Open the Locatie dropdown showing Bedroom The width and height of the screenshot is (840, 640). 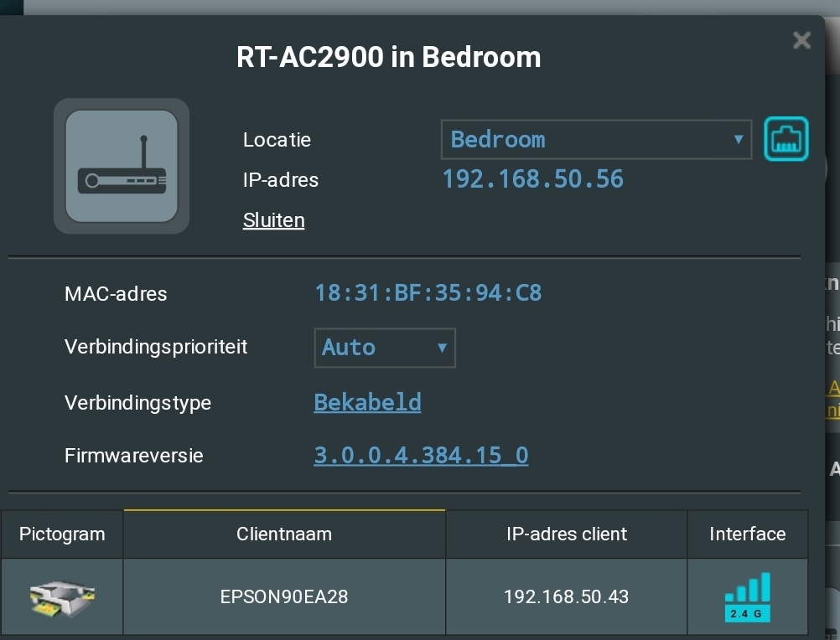coord(596,139)
